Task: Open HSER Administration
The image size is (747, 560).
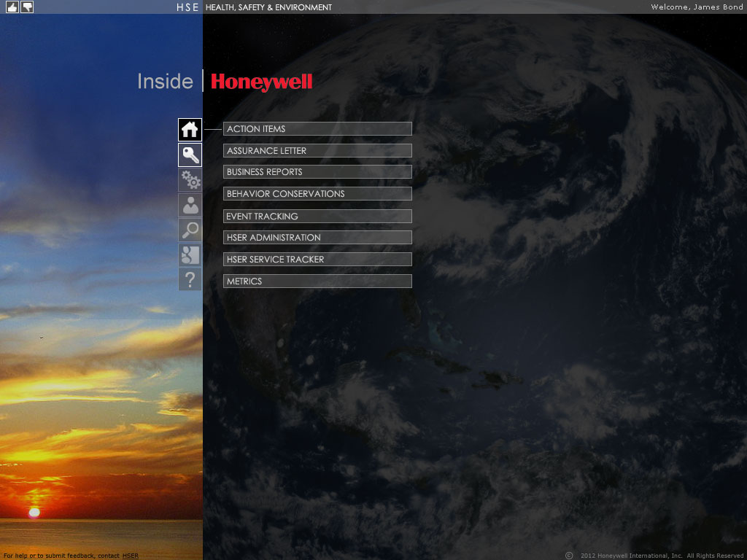Action: pos(317,238)
